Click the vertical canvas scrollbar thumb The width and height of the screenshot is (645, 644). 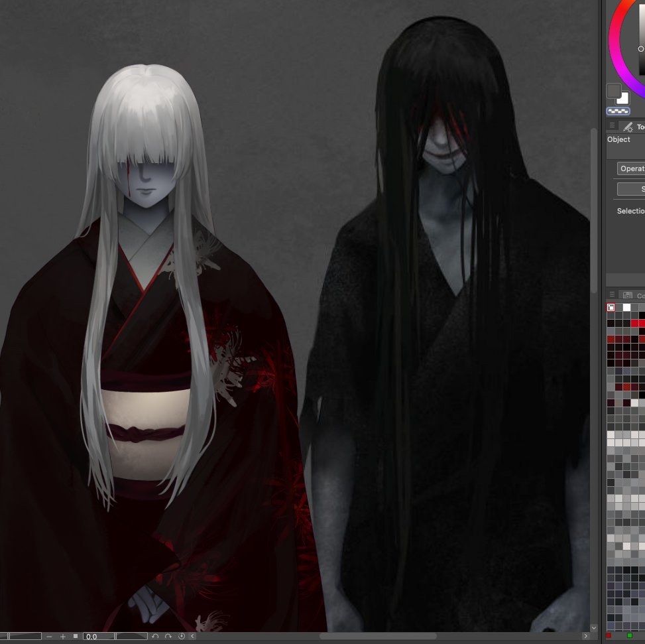coord(593,210)
